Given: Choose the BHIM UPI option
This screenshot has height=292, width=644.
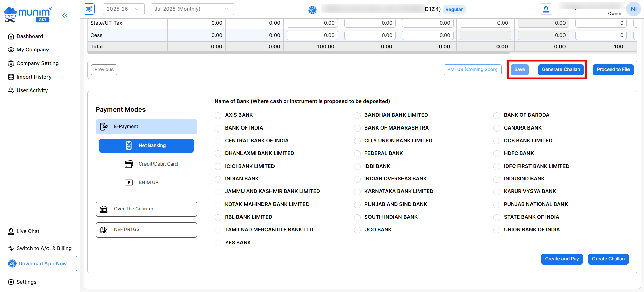Looking at the screenshot, I should (147, 182).
